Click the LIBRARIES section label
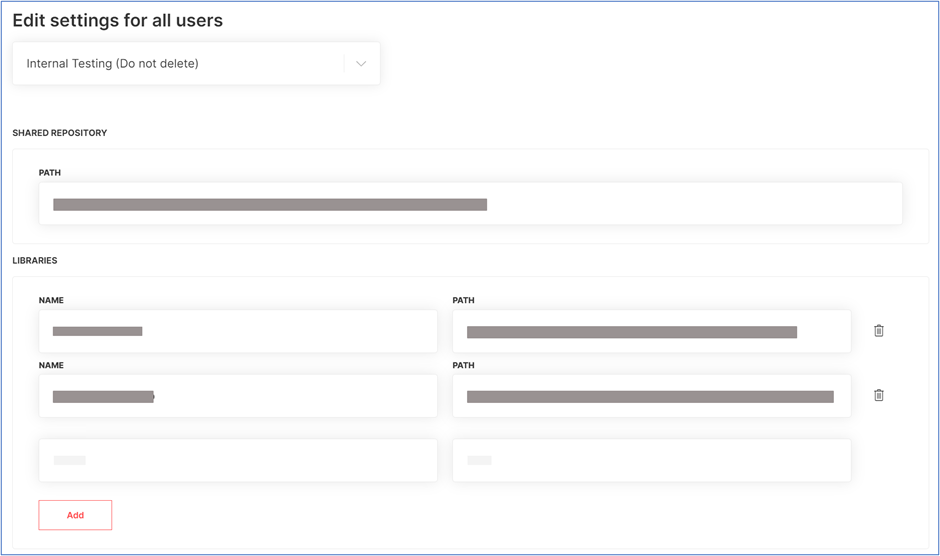 [x=35, y=260]
